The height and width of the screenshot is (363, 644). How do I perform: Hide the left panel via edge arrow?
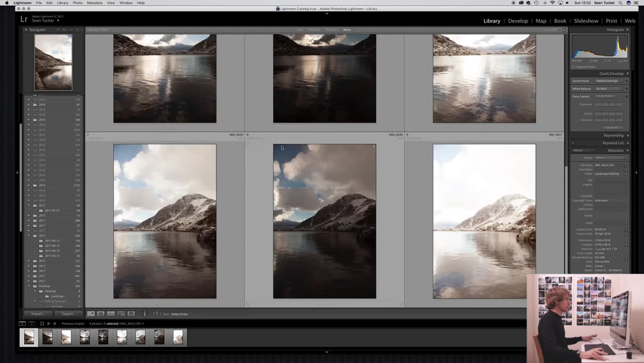[17, 172]
